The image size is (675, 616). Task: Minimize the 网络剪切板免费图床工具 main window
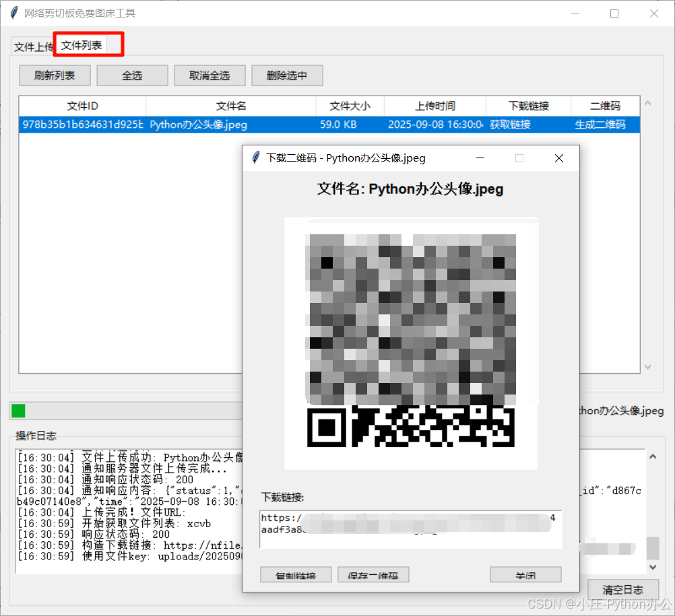click(575, 13)
